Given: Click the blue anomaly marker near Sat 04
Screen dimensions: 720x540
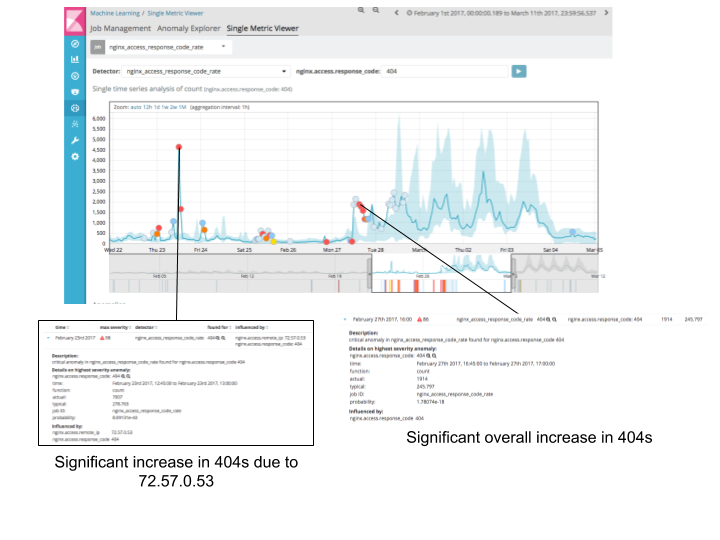Looking at the screenshot, I should (573, 232).
